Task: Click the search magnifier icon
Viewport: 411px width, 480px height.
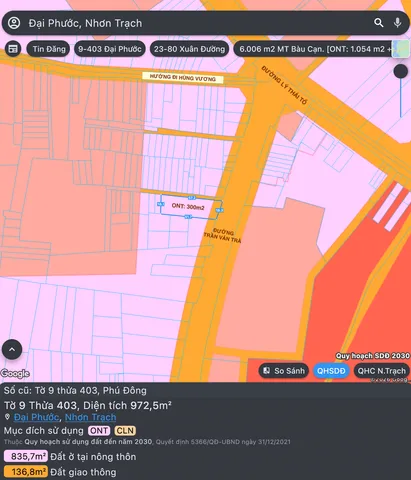Action: point(379,23)
